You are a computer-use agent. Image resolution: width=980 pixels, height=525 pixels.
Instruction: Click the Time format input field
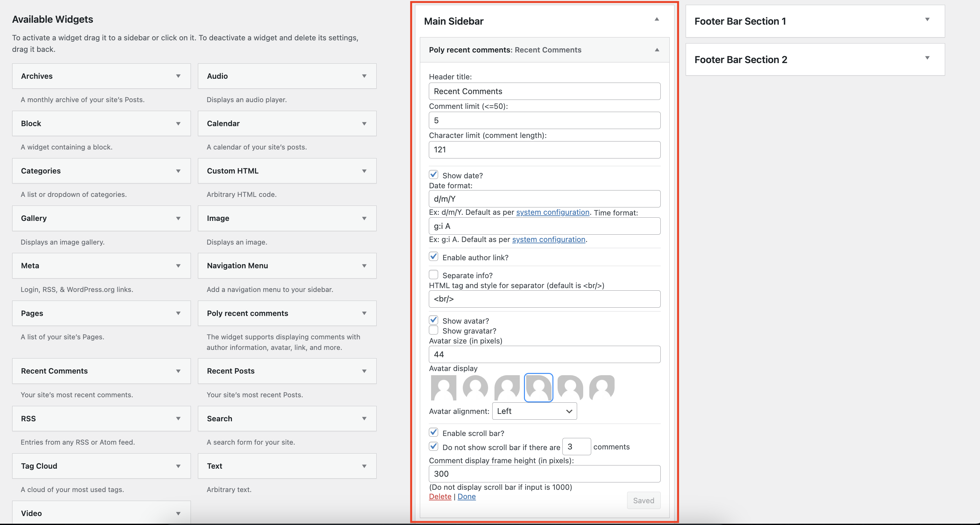click(x=544, y=226)
